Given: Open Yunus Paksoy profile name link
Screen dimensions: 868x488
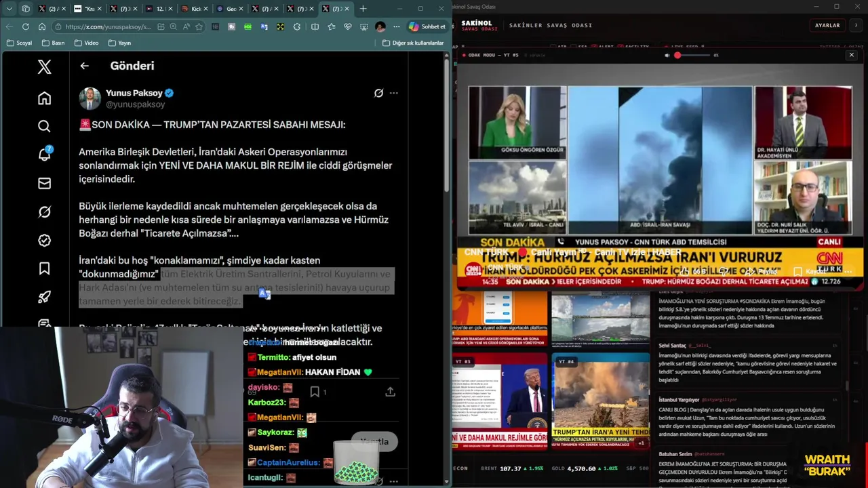Looking at the screenshot, I should tap(134, 93).
